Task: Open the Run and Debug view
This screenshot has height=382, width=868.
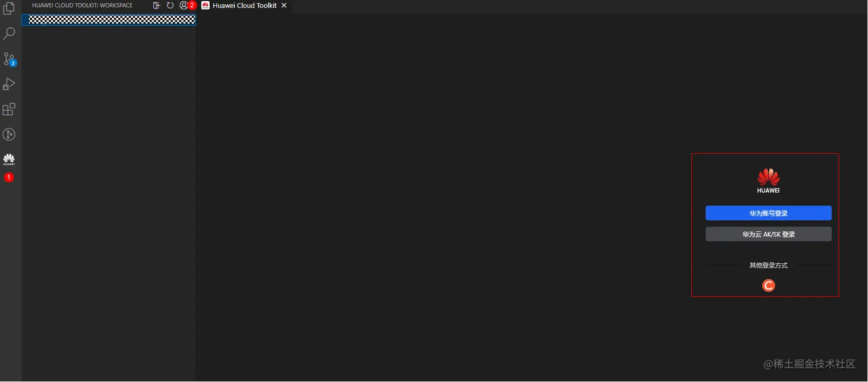Action: point(9,84)
